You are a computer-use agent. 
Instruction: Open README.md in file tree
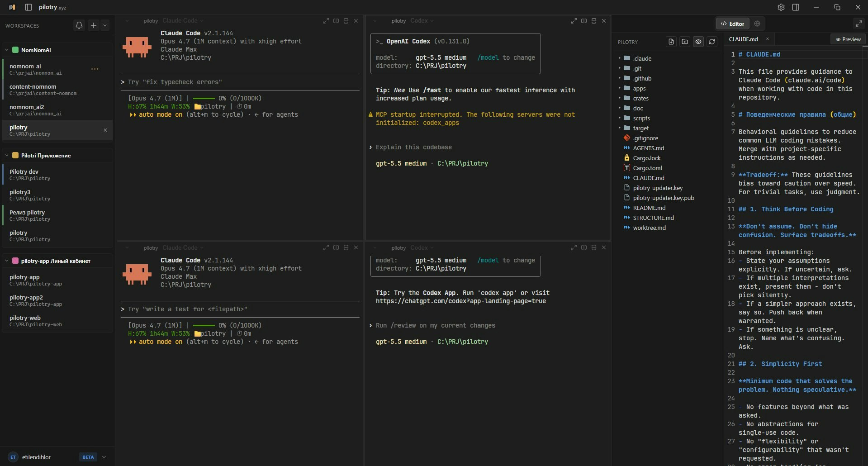(649, 208)
